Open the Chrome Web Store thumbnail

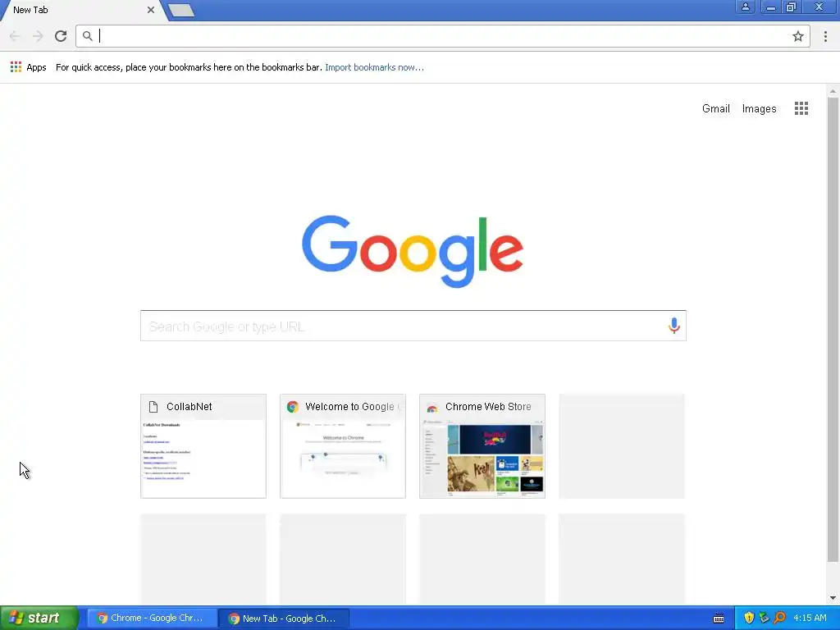pos(482,446)
